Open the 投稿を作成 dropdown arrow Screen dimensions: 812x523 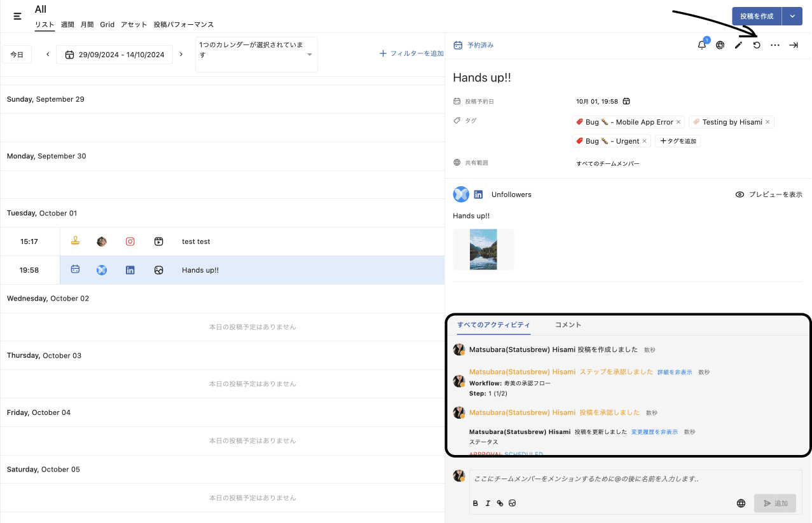[792, 17]
